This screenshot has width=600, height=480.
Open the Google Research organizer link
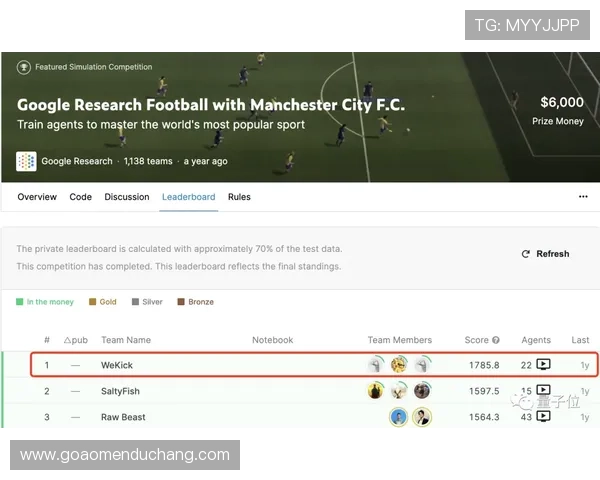(77, 161)
